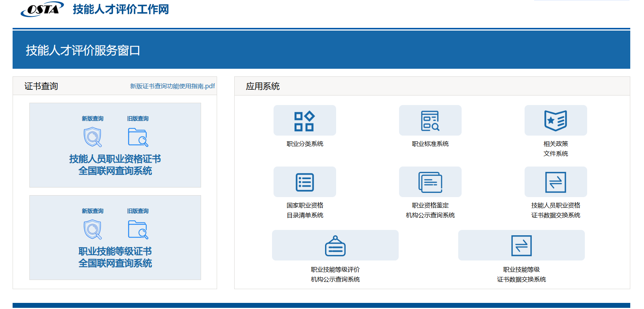Screen dimensions: 644x309
Task: Click the 职业技能等级 证书数据交换系统 text label
Action: coord(522,274)
